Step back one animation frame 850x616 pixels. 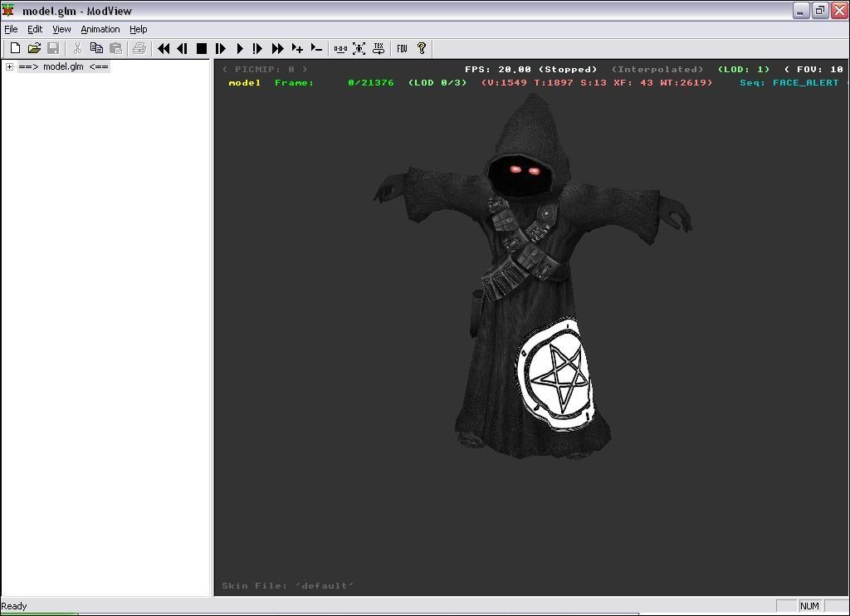[x=182, y=49]
